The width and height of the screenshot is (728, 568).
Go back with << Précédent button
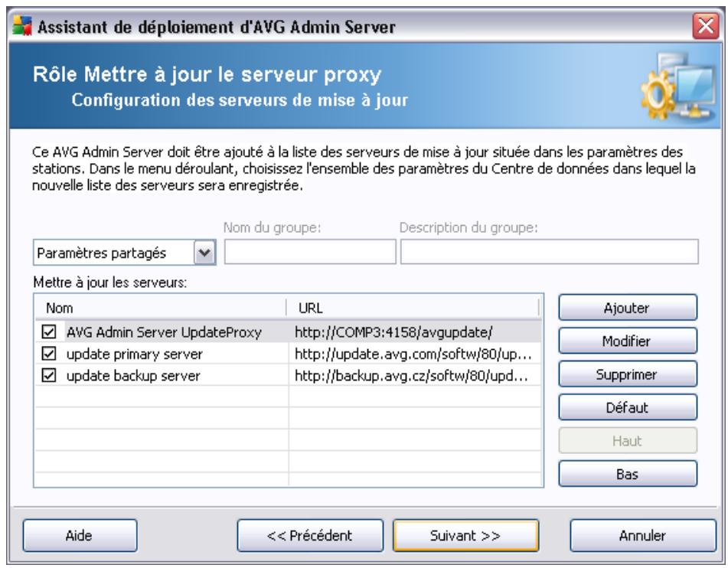coord(310,536)
